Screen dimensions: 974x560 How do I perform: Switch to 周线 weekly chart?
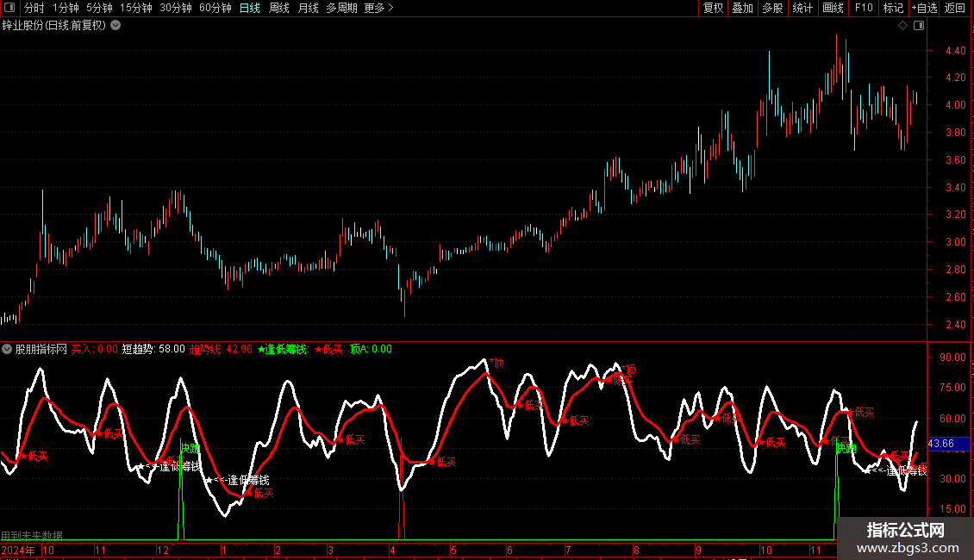coord(279,8)
